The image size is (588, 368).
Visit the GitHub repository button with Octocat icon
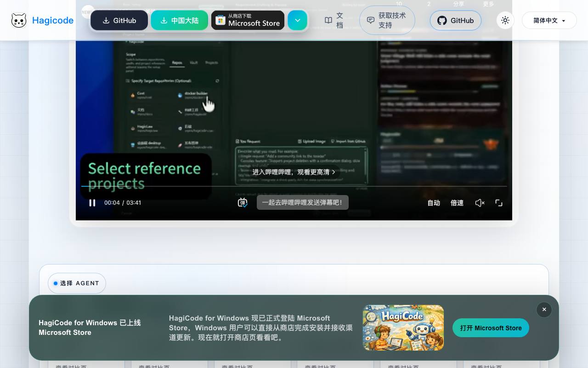(456, 21)
